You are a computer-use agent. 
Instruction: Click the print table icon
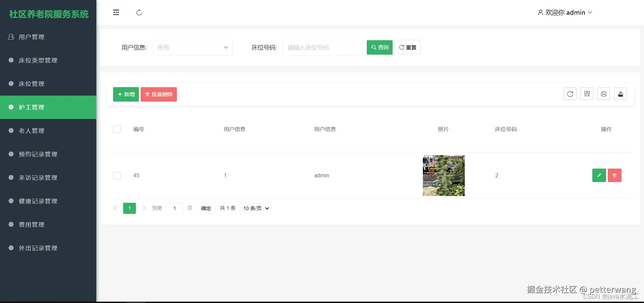(603, 94)
